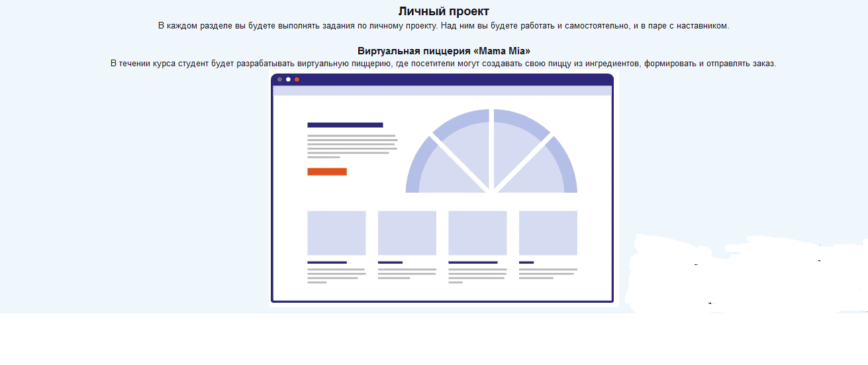
Task: Click the paragraph starting "В каждом разделе"
Action: click(444, 26)
